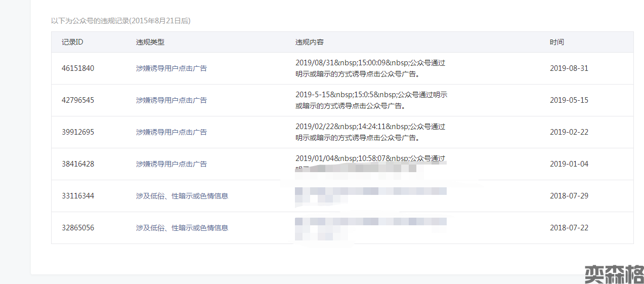Image resolution: width=644 pixels, height=284 pixels.
Task: Select record ID 42796545
Action: tap(78, 100)
